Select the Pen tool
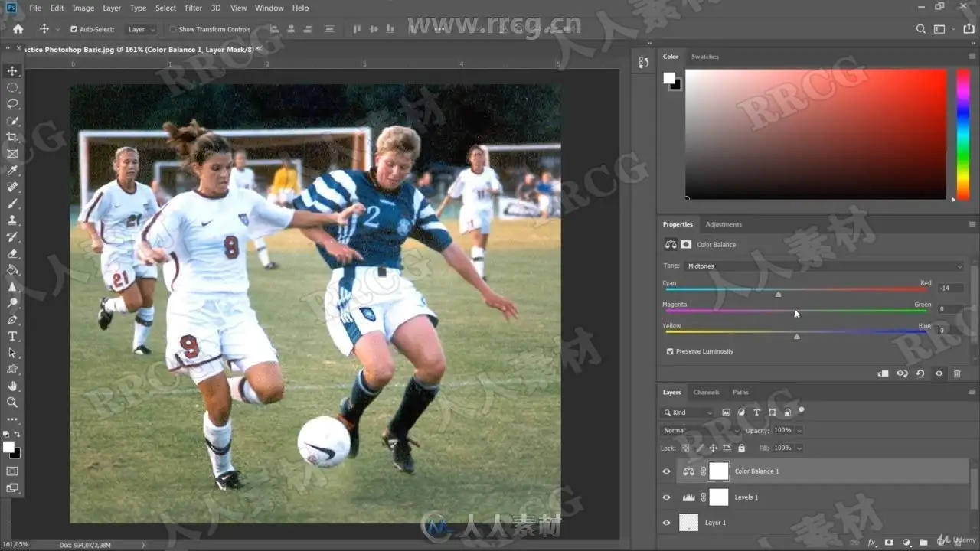The image size is (980, 551). (12, 320)
